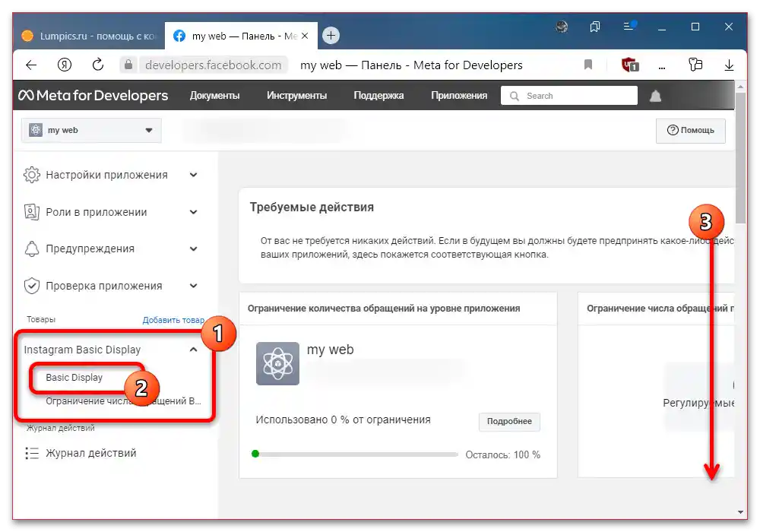Image resolution: width=760 pixels, height=532 pixels.
Task: Click the downloads arrow icon in browser toolbar
Action: pyautogui.click(x=729, y=65)
